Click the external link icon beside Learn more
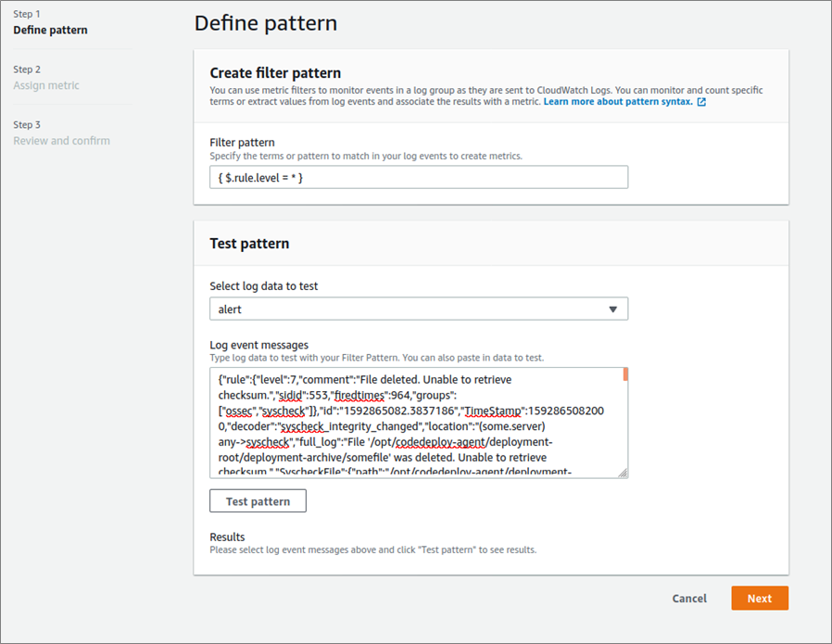This screenshot has width=832, height=644. [x=701, y=102]
